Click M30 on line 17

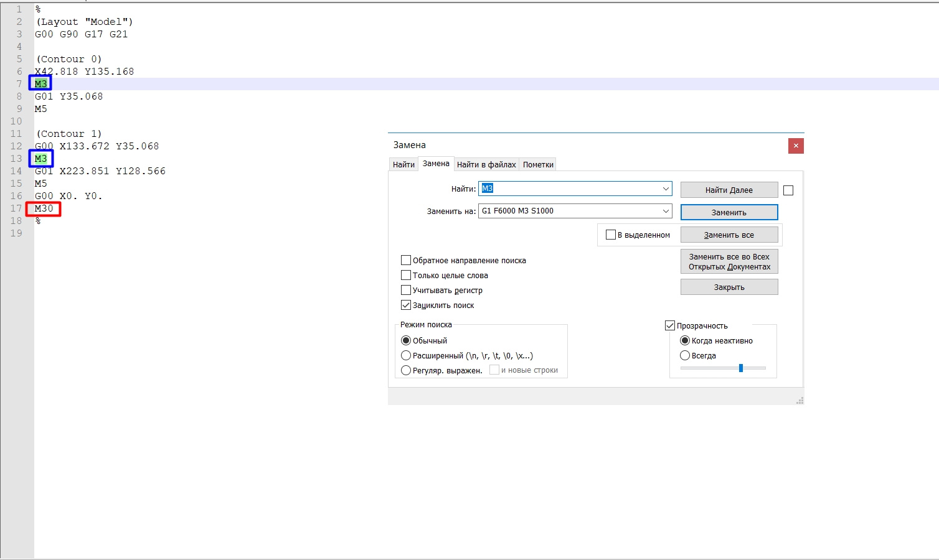pos(44,208)
